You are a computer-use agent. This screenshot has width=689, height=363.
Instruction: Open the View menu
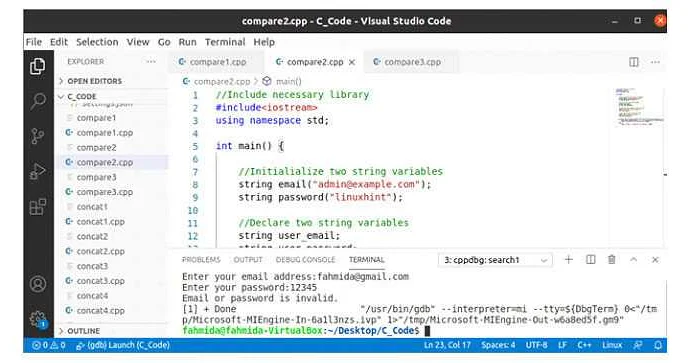tap(138, 42)
